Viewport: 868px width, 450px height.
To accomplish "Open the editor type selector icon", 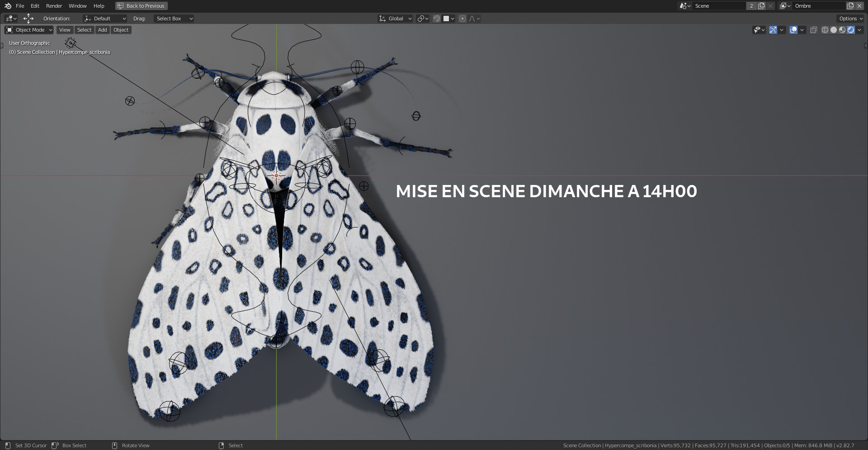I will [11, 19].
